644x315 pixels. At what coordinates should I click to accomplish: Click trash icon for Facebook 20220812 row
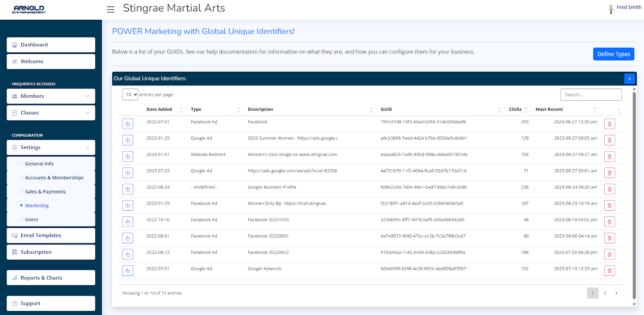609,255
